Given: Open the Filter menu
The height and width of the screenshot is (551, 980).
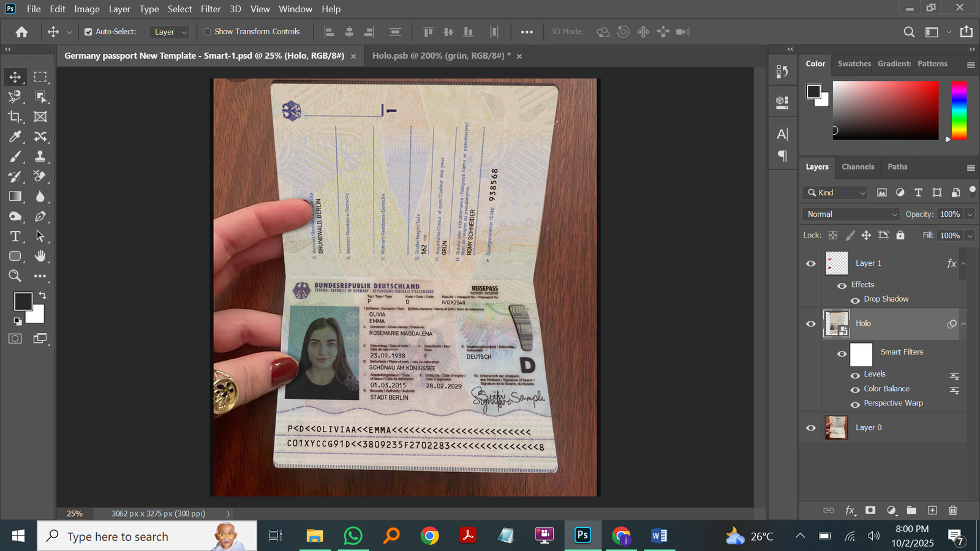Looking at the screenshot, I should 210,9.
